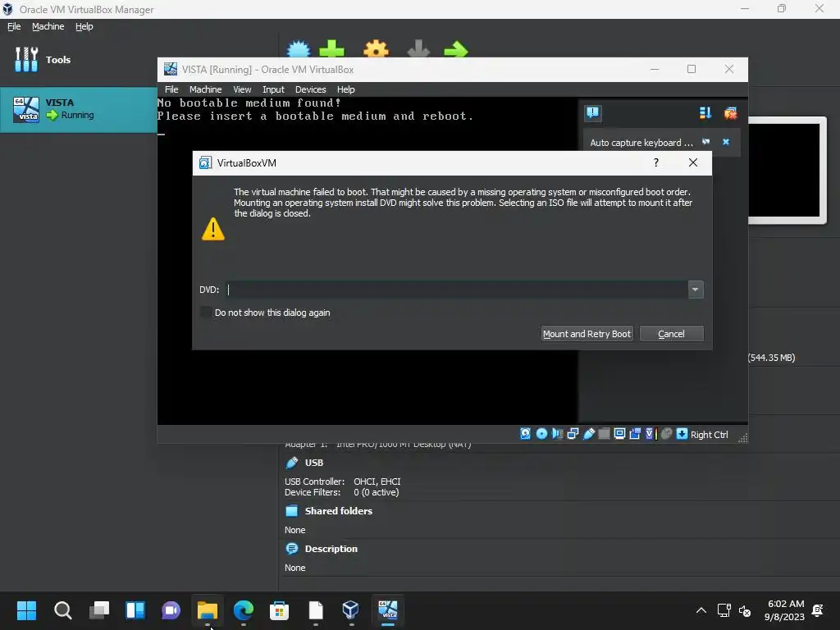Click the Device Filters 0 (0 active) text
This screenshot has width=840, height=630.
click(341, 492)
